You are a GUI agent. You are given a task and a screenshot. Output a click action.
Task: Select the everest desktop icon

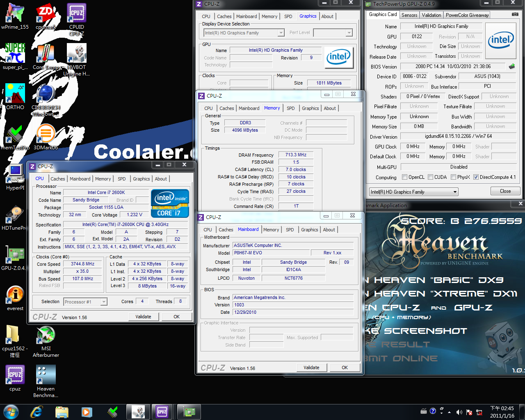[x=15, y=298]
